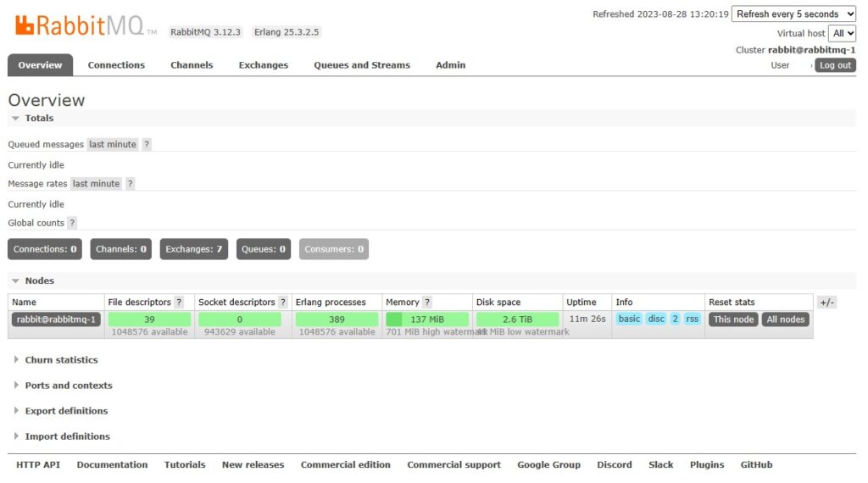Open Exchanges: 7 count

194,249
